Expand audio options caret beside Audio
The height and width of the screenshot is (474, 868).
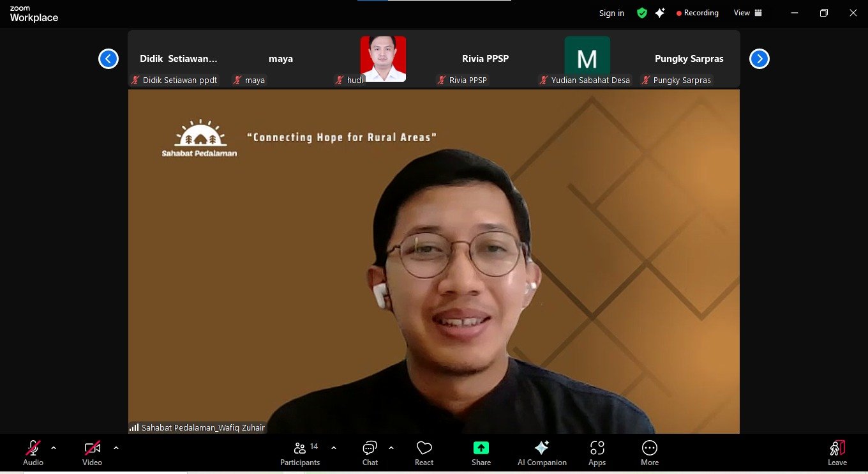pos(54,448)
